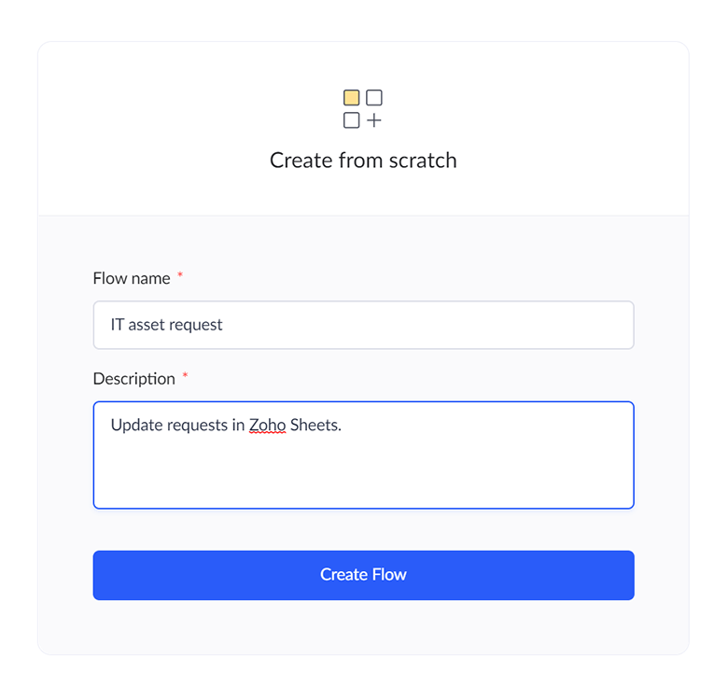Image resolution: width=728 pixels, height=700 pixels.
Task: Click the red asterisk beside Flow name
Action: pyautogui.click(x=180, y=275)
